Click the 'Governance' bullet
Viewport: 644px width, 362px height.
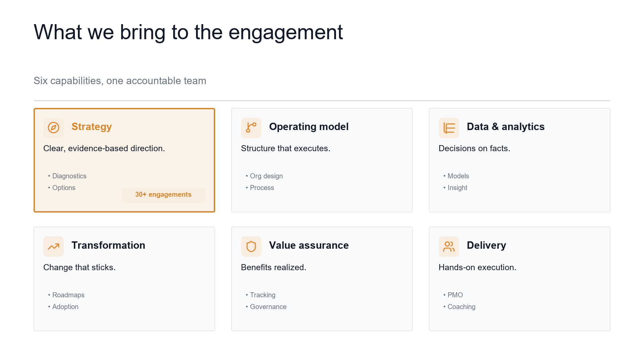[266, 307]
